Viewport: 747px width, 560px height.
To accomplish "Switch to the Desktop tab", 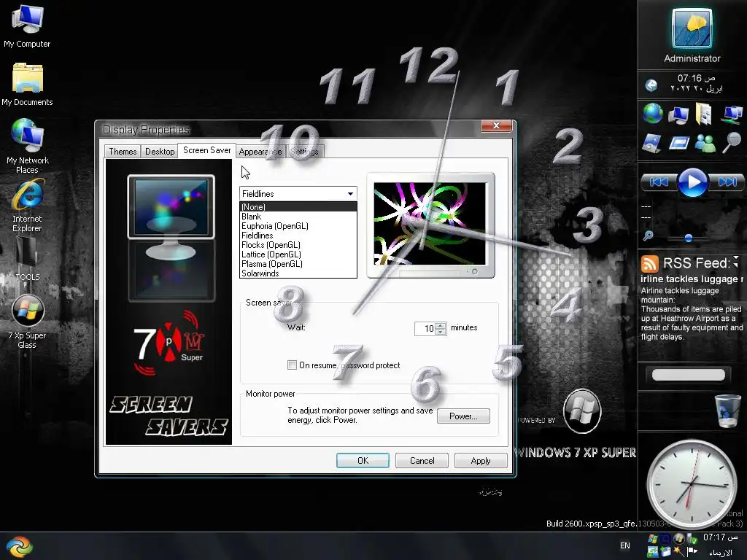I will coord(160,152).
